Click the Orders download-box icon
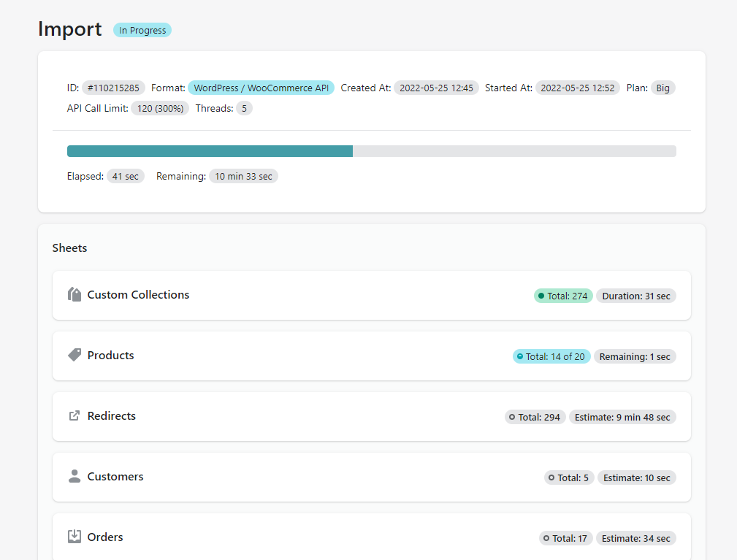The image size is (737, 560). [x=75, y=537]
